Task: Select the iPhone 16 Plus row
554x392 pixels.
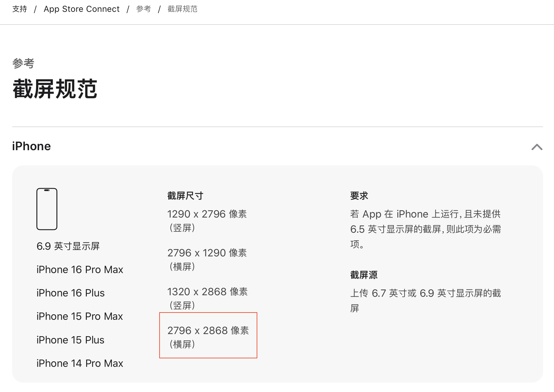Action: click(x=70, y=293)
